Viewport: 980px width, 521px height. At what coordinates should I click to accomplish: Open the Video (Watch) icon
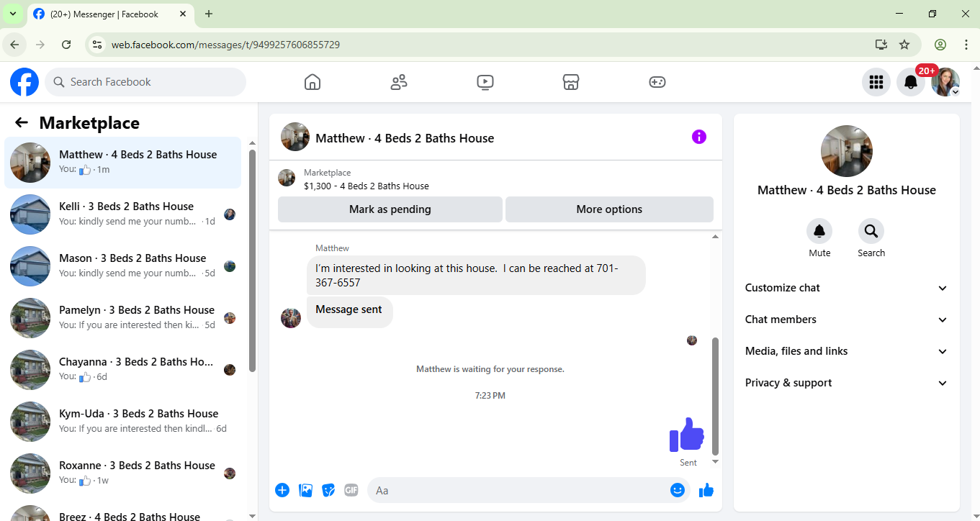point(485,82)
